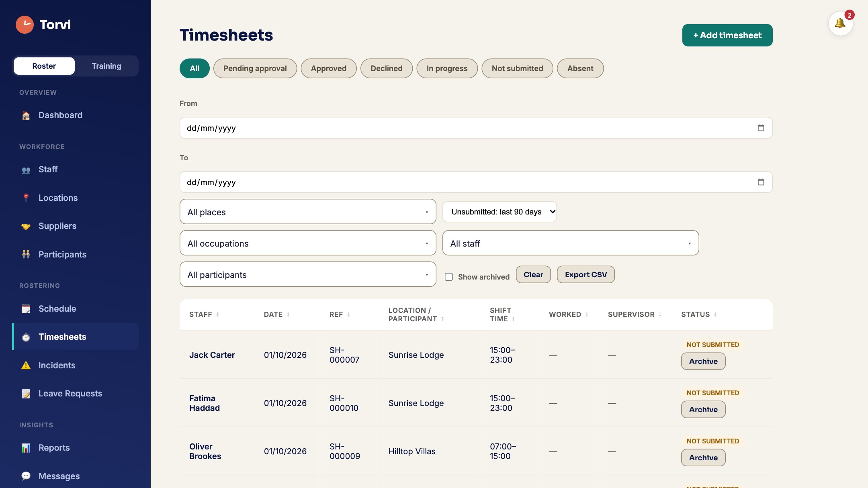Switch to the Roster toggle
Image resolution: width=868 pixels, height=488 pixels.
coord(44,66)
